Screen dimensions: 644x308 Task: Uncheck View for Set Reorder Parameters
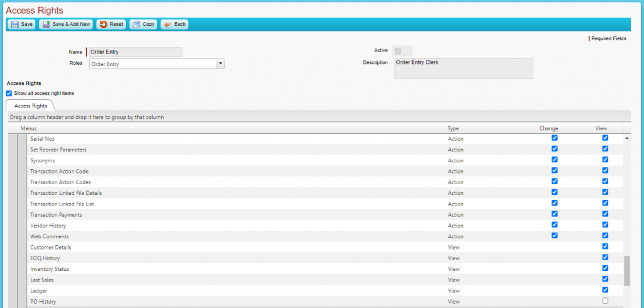coord(605,149)
